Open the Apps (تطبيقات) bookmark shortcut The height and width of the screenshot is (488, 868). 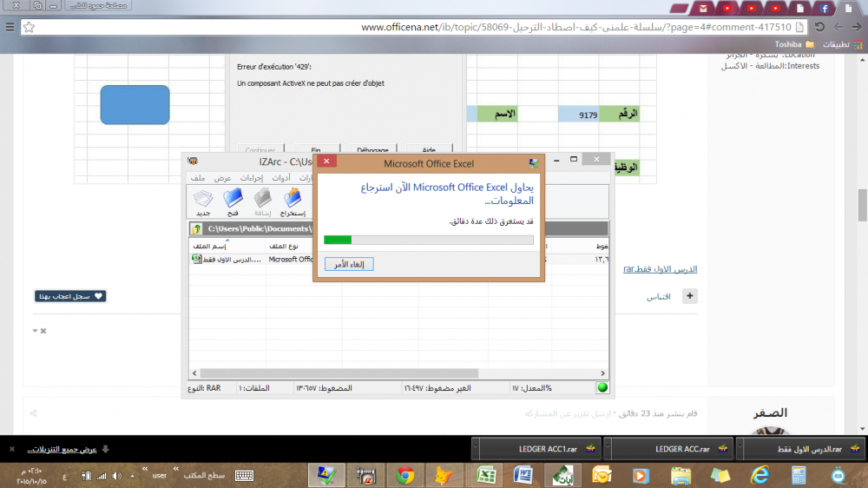843,44
